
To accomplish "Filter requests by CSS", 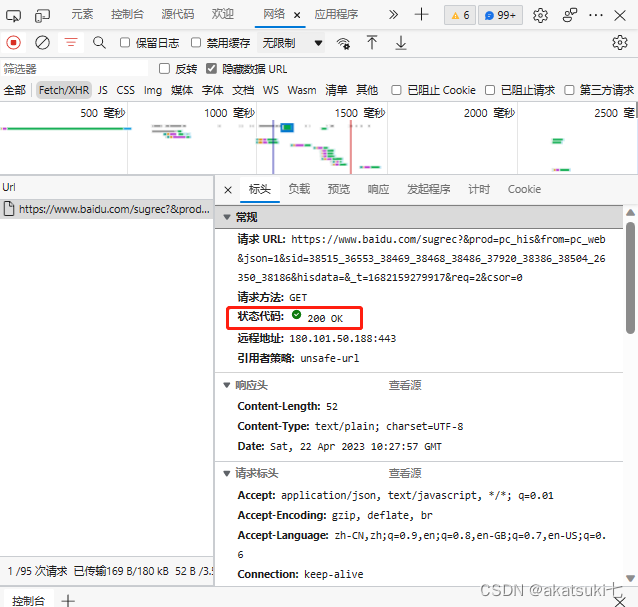I will coord(125,90).
